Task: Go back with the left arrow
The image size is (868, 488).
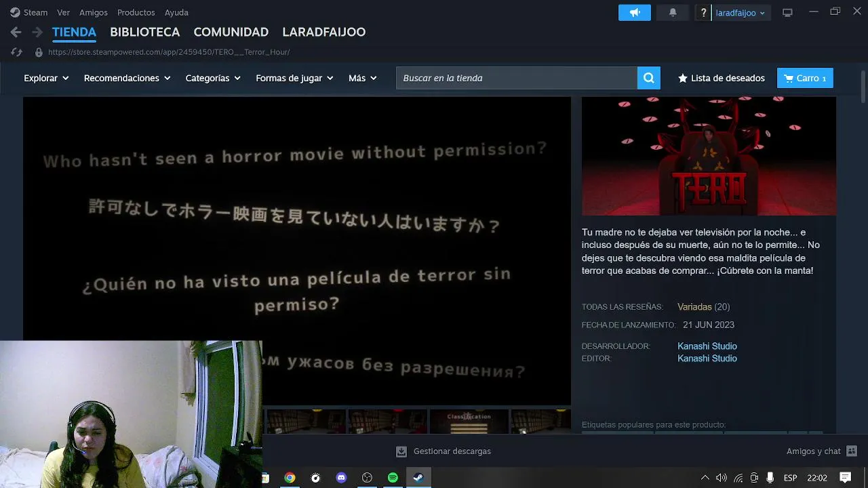Action: (16, 32)
